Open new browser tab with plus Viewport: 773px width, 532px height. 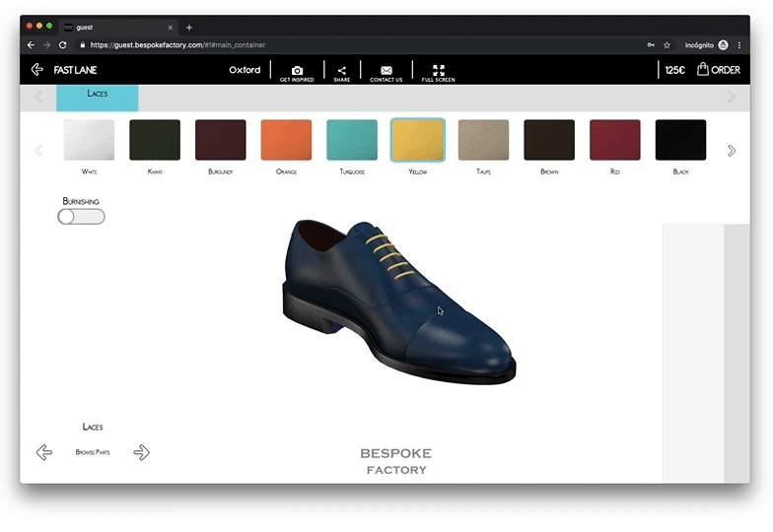(x=189, y=28)
